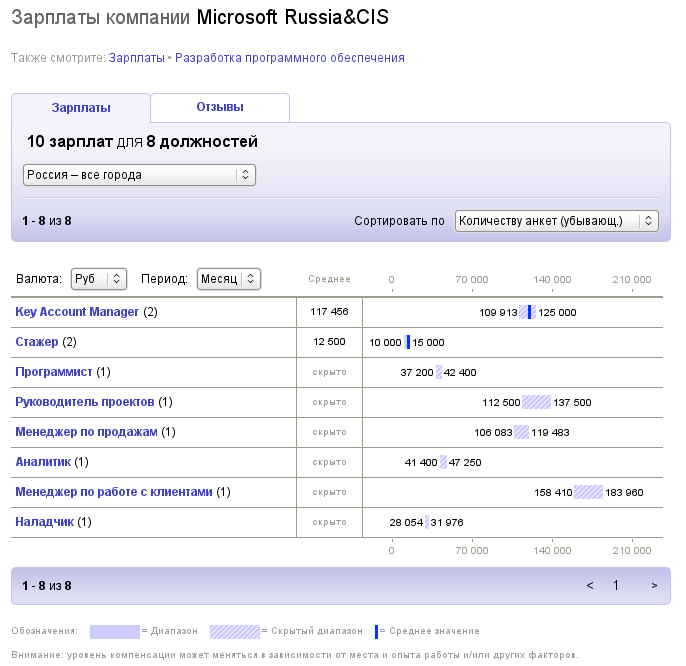The height and width of the screenshot is (666, 686).
Task: Go to next page with '>' arrow
Action: click(654, 585)
